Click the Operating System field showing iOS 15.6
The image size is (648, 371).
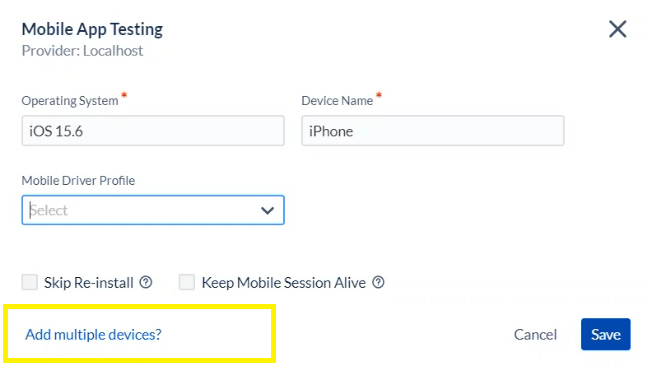coord(153,131)
